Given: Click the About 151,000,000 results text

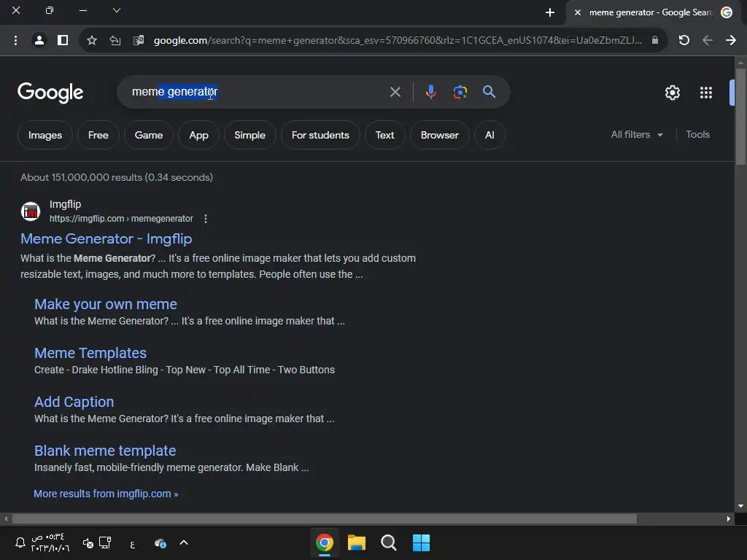Looking at the screenshot, I should 117,177.
